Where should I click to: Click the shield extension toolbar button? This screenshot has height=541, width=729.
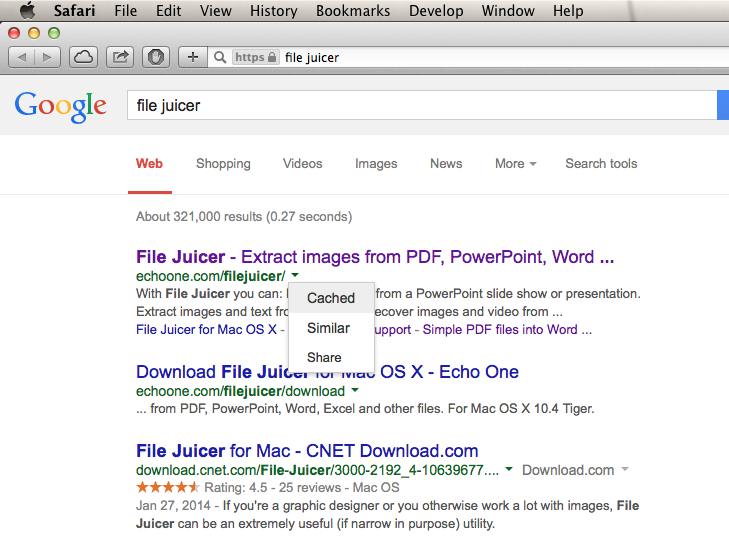156,58
